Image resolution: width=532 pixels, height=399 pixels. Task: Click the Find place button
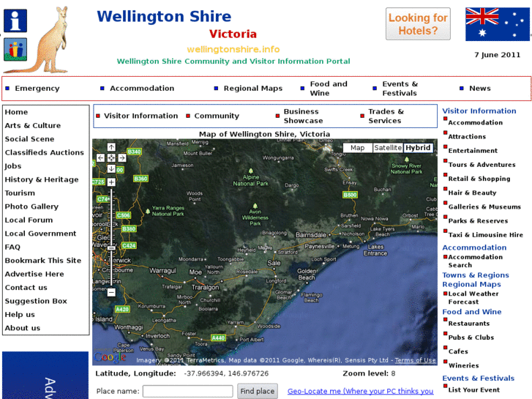258,391
